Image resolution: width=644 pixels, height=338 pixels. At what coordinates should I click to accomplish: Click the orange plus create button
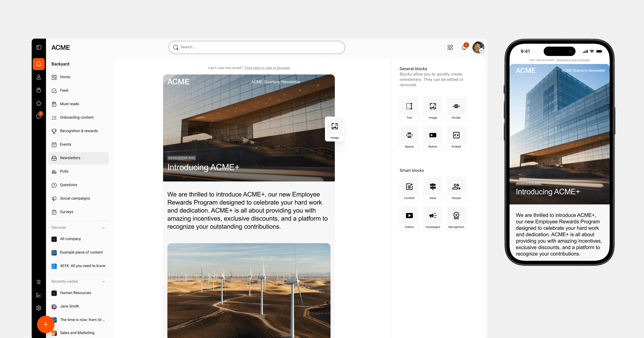46,325
